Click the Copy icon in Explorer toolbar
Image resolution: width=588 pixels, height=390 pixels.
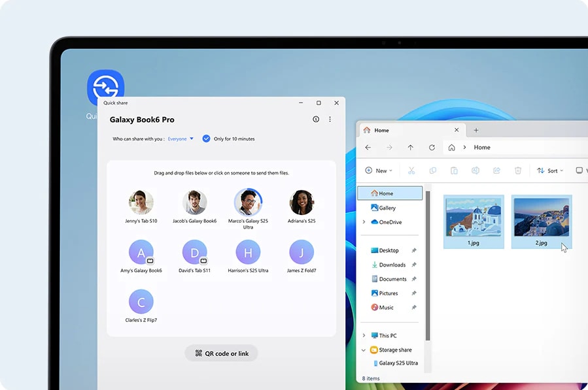click(433, 171)
